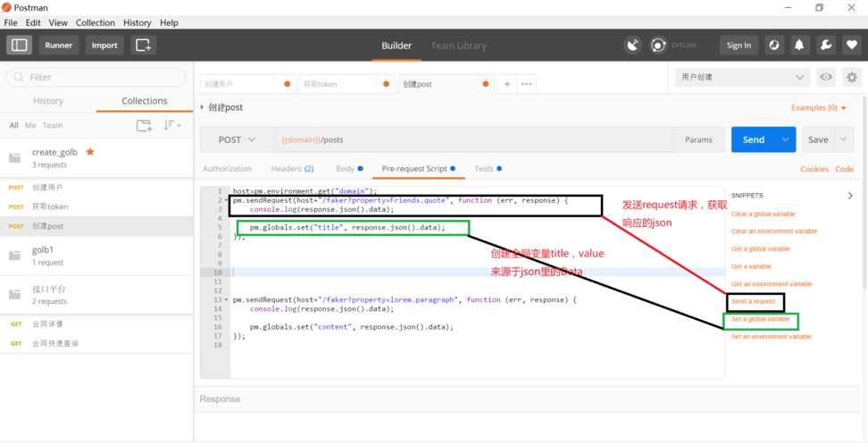868x446 pixels.
Task: Open manage environments gear icon
Action: click(851, 78)
